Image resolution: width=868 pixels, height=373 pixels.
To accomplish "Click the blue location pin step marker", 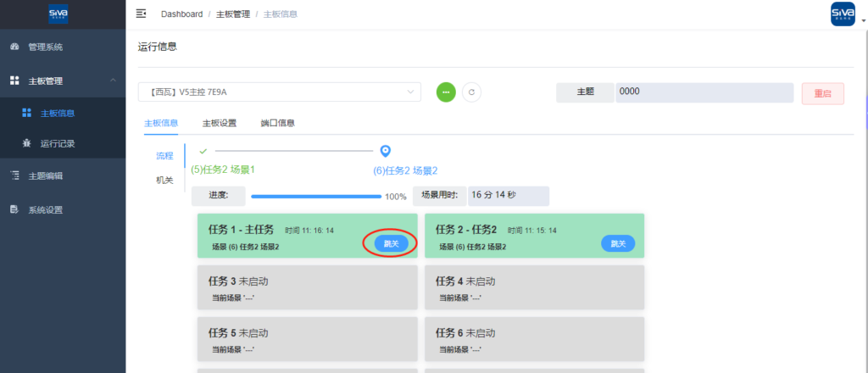I will tap(385, 151).
